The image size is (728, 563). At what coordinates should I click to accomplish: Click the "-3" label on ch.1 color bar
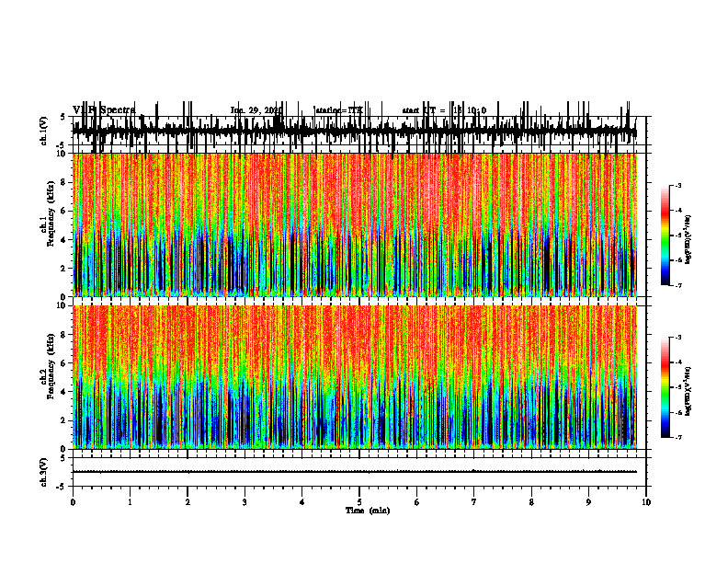coord(678,185)
